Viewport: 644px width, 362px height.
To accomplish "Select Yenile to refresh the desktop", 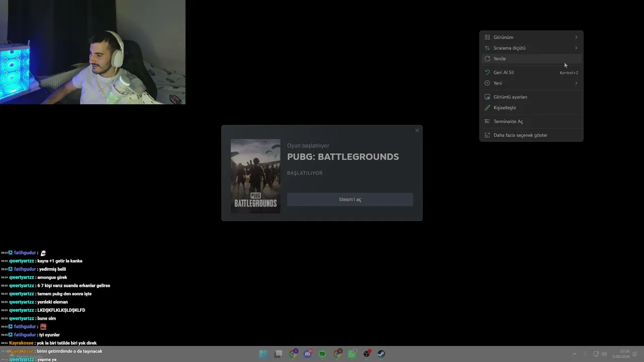I will pyautogui.click(x=531, y=59).
